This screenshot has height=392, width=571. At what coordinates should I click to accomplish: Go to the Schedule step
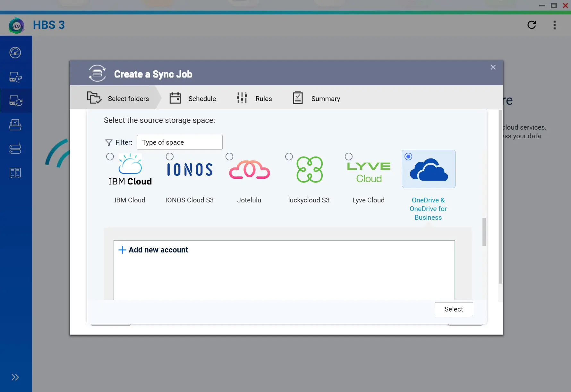click(192, 98)
